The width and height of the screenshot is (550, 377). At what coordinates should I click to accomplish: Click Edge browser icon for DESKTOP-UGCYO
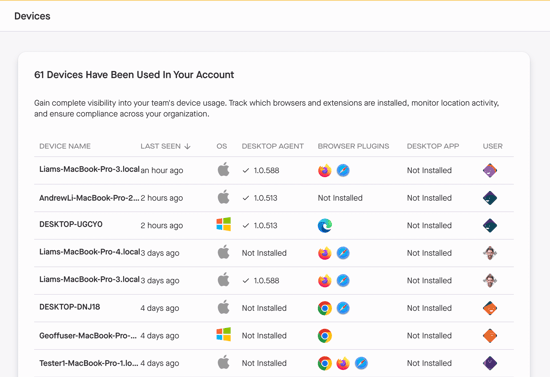(325, 225)
